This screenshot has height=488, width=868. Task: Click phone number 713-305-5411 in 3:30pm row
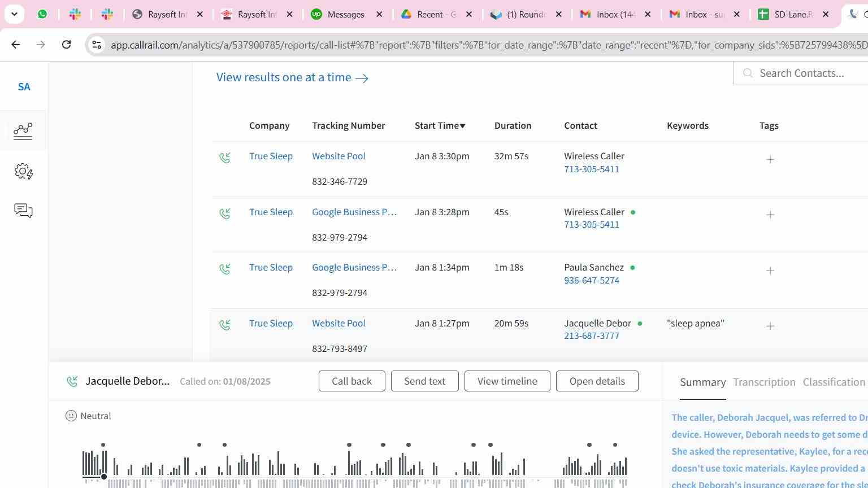[592, 169]
